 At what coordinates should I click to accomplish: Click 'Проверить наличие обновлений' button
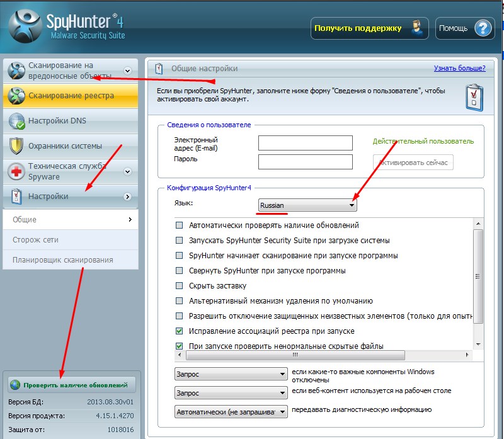coord(72,385)
